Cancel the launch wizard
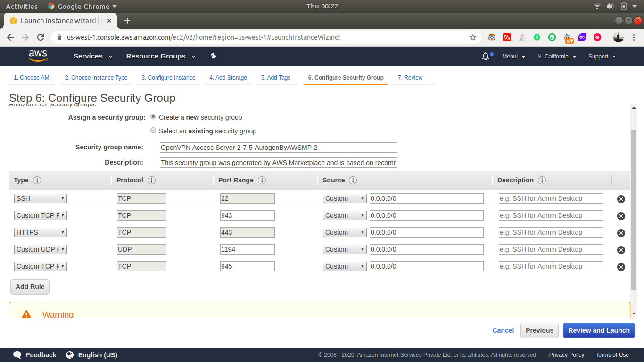This screenshot has height=362, width=644. tap(503, 330)
